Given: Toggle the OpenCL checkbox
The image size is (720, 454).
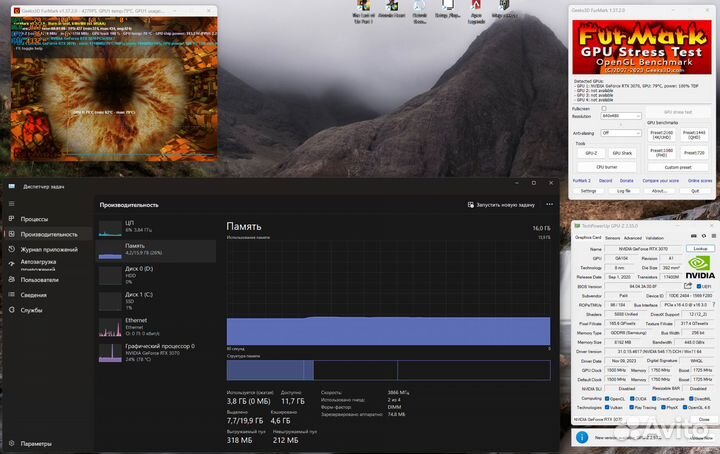Looking at the screenshot, I should click(x=607, y=398).
